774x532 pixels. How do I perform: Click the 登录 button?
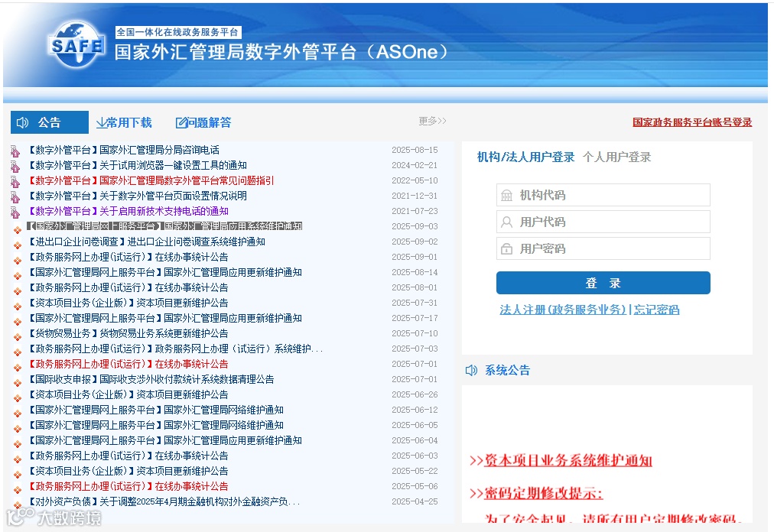pos(603,283)
